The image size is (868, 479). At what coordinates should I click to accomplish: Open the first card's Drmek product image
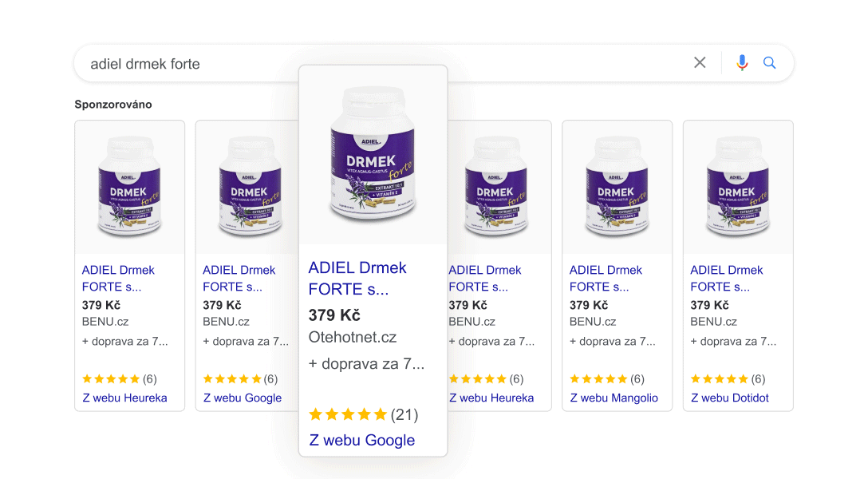[129, 188]
